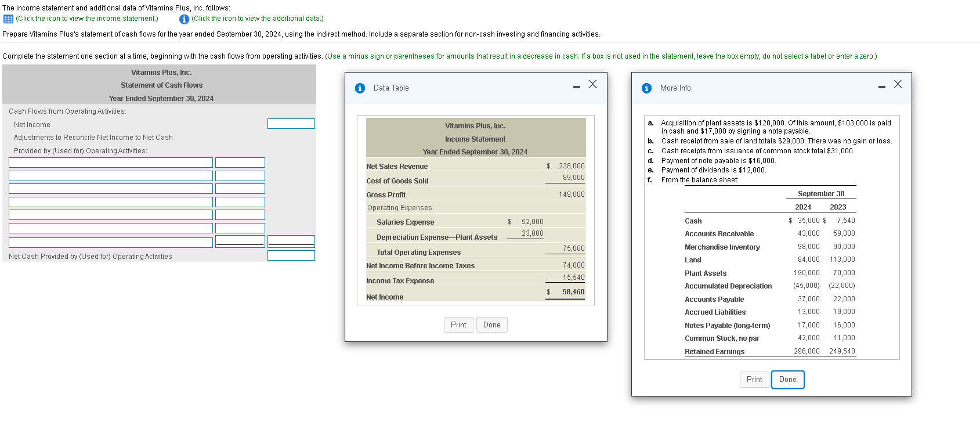Open the second adjustment label dropdown box
Screen dimensions: 980x429
(111, 176)
